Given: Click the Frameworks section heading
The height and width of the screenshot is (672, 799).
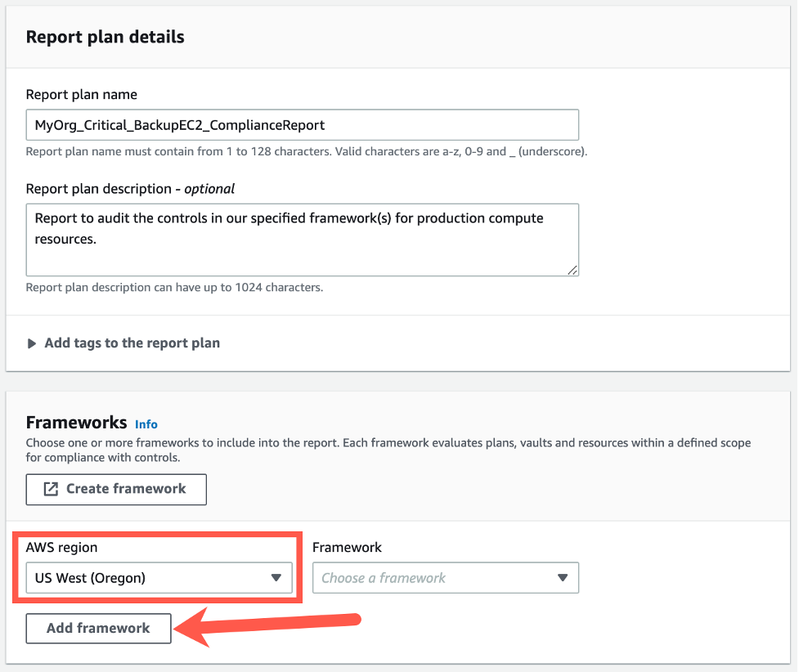Looking at the screenshot, I should (76, 423).
